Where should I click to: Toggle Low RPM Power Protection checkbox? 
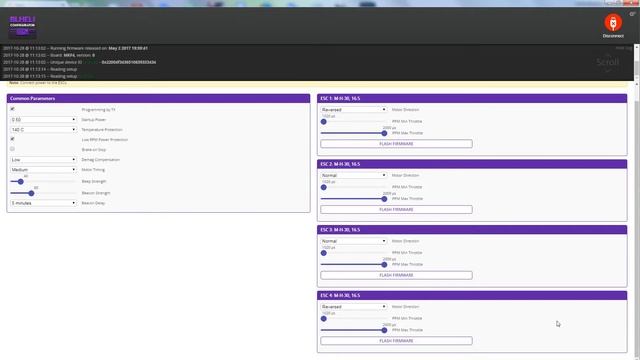(x=12, y=139)
